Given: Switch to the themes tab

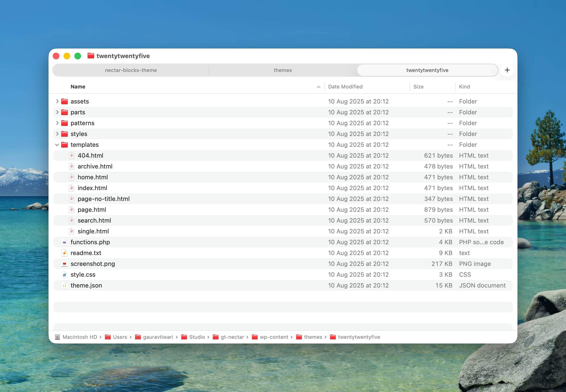Looking at the screenshot, I should point(283,70).
